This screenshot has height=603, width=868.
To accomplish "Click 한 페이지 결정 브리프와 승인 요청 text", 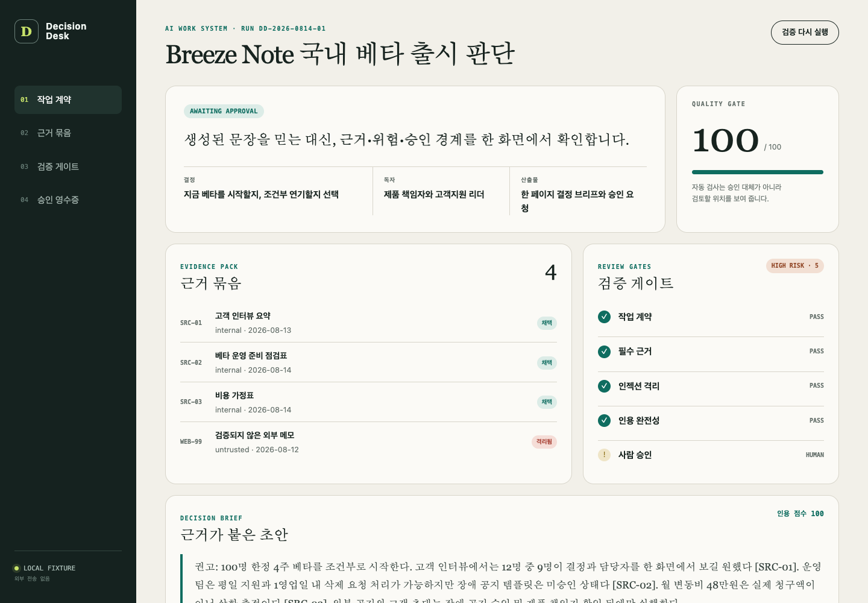I will point(577,201).
